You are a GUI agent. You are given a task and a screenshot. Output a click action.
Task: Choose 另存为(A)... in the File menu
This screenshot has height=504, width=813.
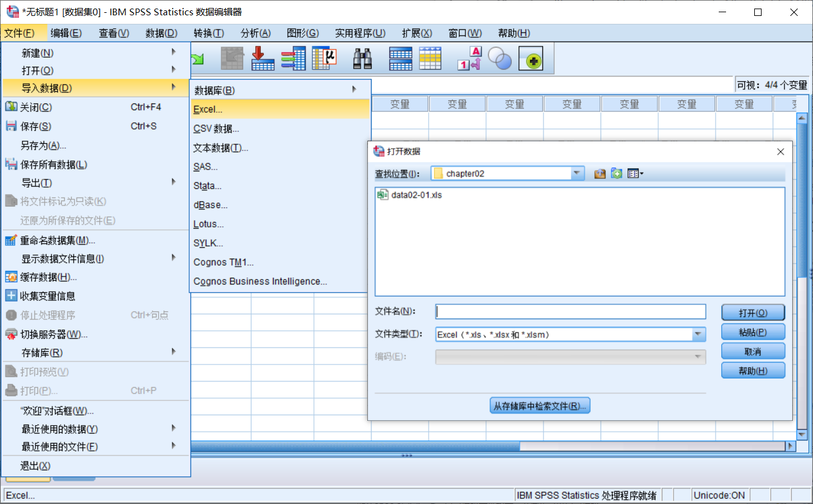point(96,145)
